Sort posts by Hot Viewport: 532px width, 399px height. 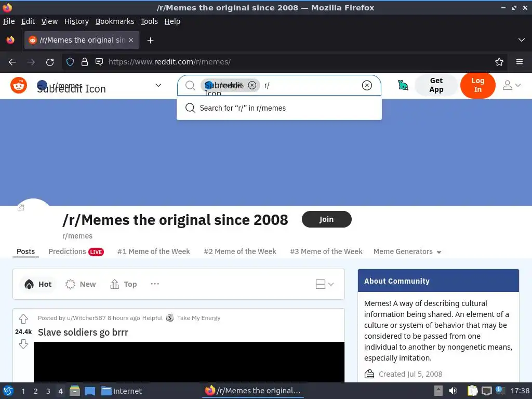click(x=38, y=284)
